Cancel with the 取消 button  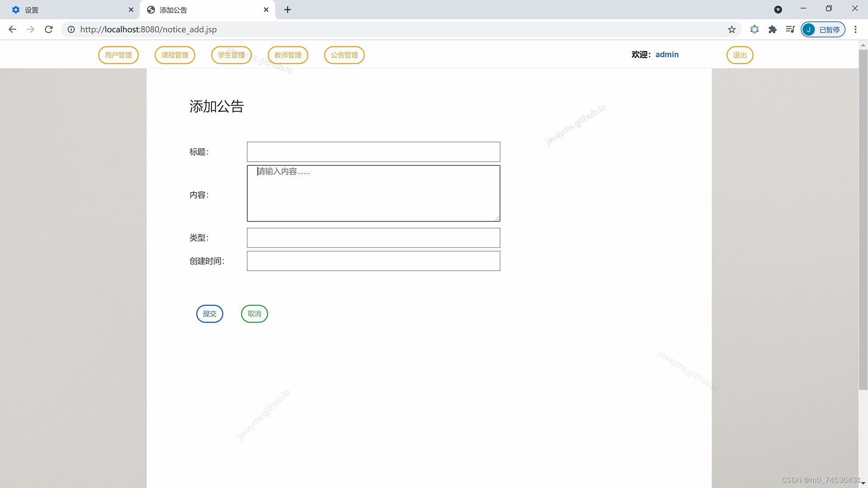coord(255,314)
